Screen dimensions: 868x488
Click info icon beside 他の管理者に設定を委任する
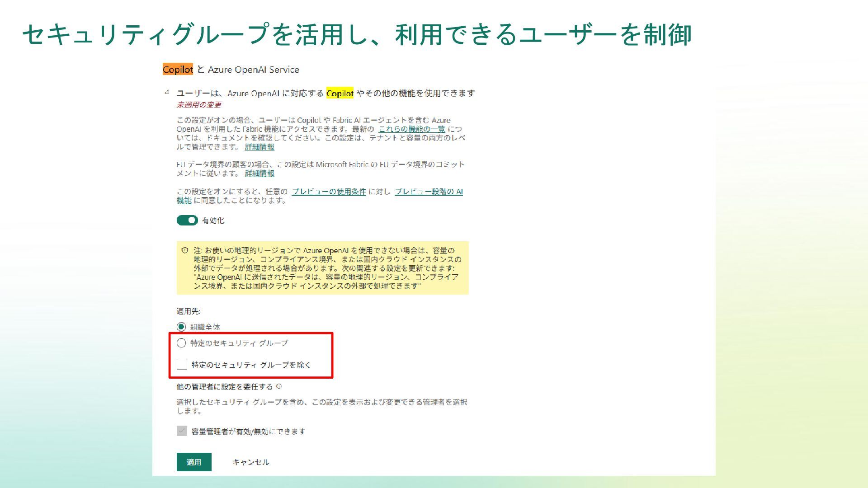pyautogui.click(x=279, y=386)
